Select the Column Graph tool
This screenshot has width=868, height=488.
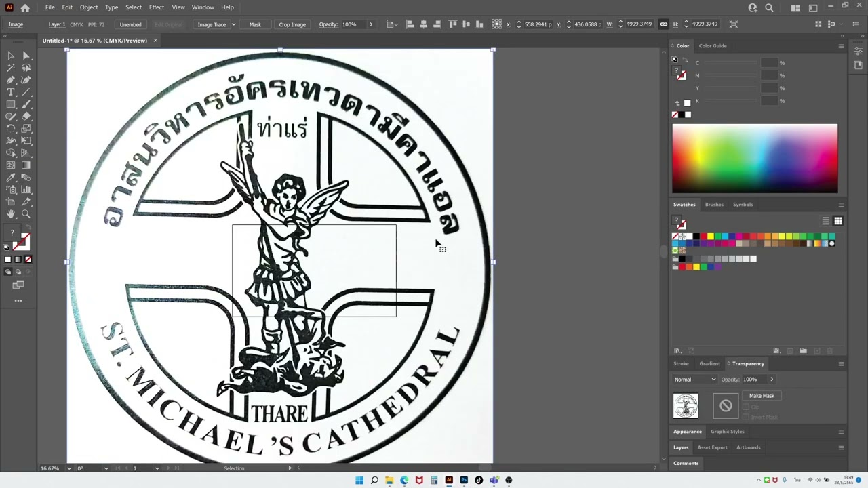tap(26, 190)
